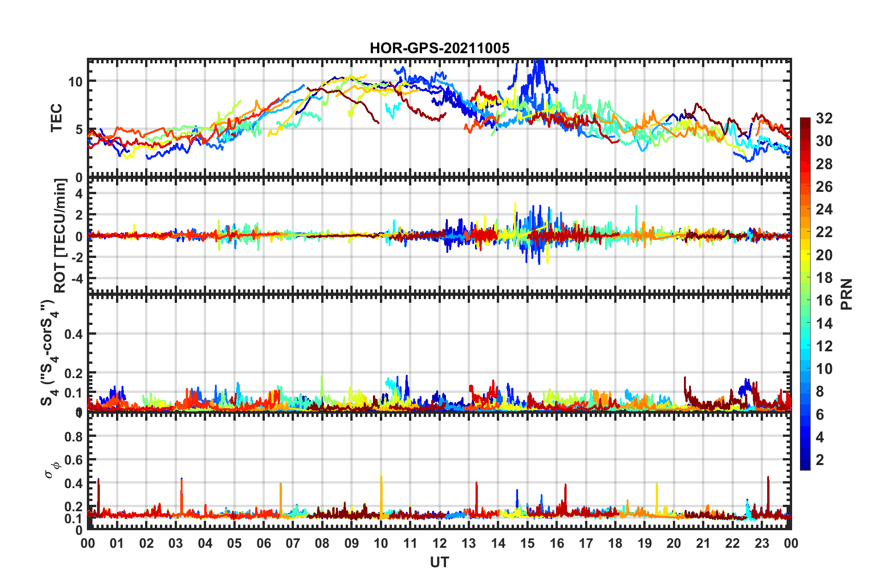Image resolution: width=879 pixels, height=588 pixels.
Task: Click UT axis tick label 05
Action: [x=234, y=543]
